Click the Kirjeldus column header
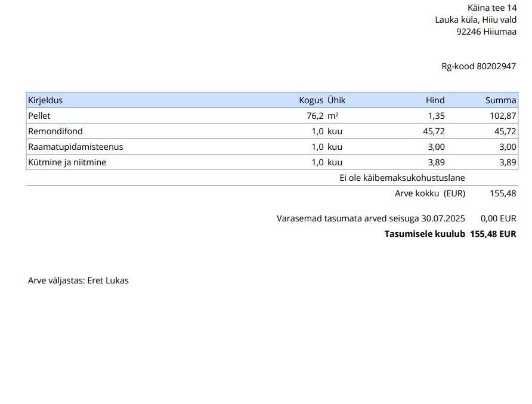 click(x=45, y=100)
